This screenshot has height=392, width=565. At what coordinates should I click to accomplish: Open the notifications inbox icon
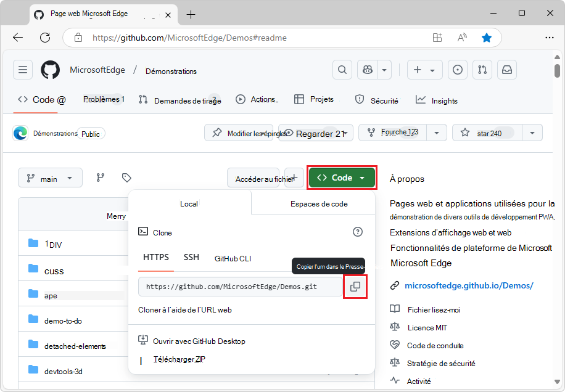506,70
